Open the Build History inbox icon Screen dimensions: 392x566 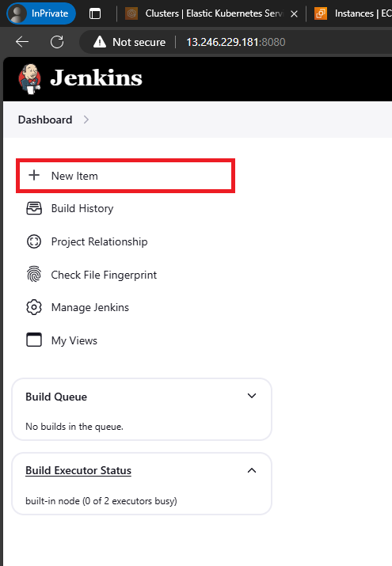pos(34,208)
